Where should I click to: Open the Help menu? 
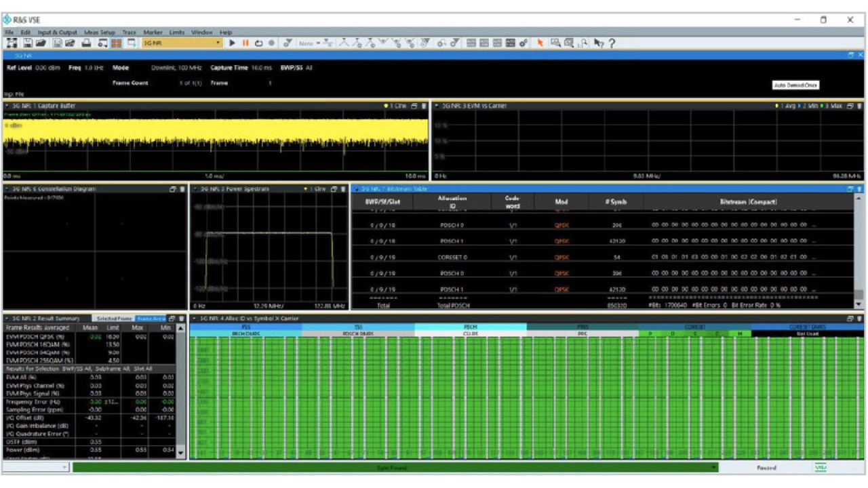pos(226,32)
